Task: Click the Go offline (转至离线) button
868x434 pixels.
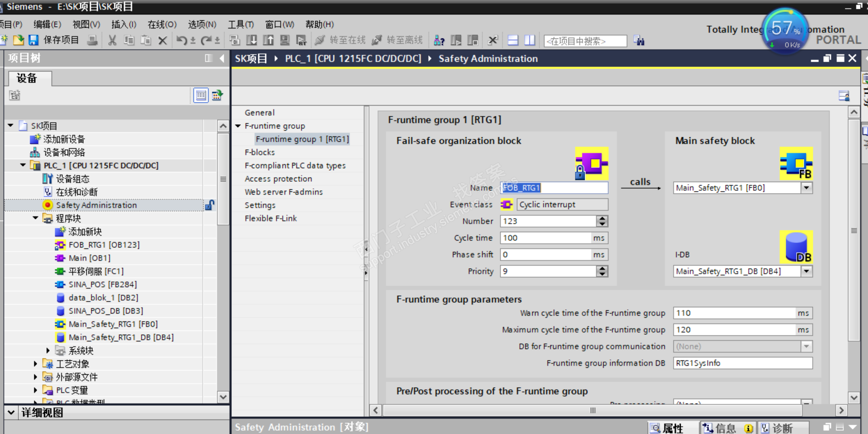Action: click(x=397, y=40)
